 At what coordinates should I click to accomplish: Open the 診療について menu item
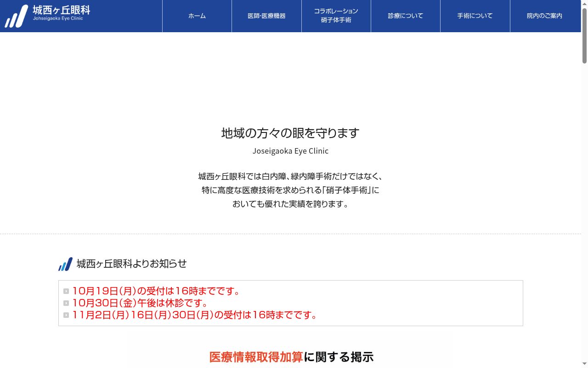click(406, 16)
